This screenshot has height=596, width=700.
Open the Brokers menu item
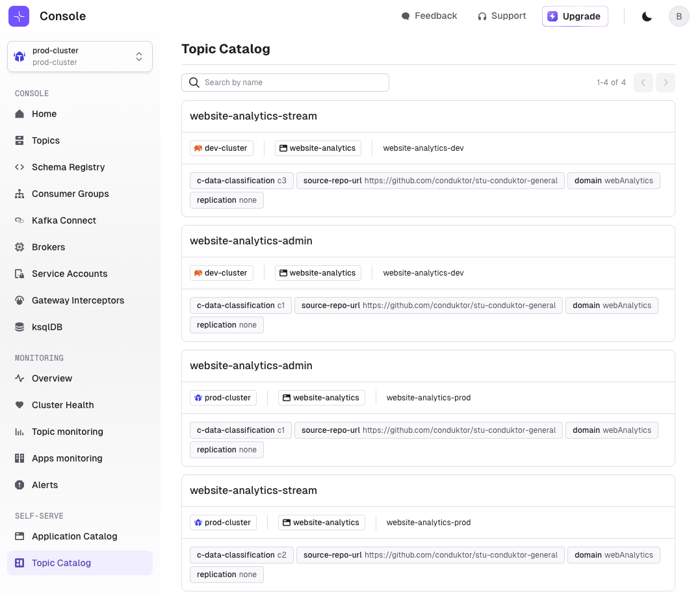coord(80,247)
